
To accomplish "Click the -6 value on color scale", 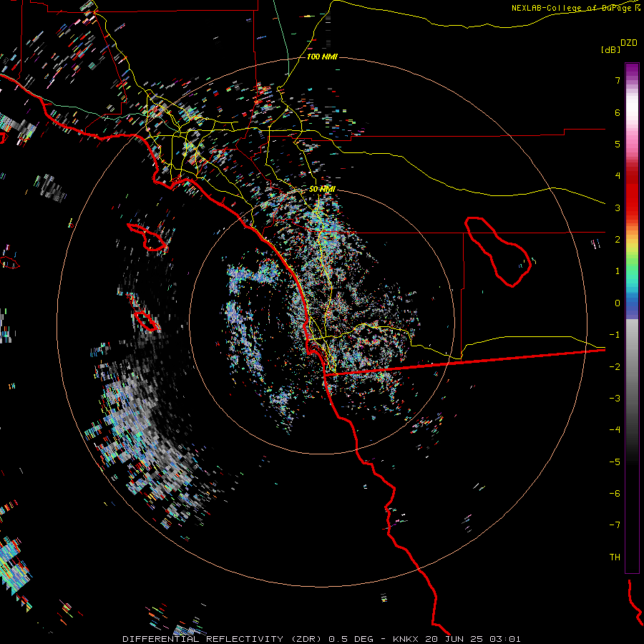I will coord(615,494).
